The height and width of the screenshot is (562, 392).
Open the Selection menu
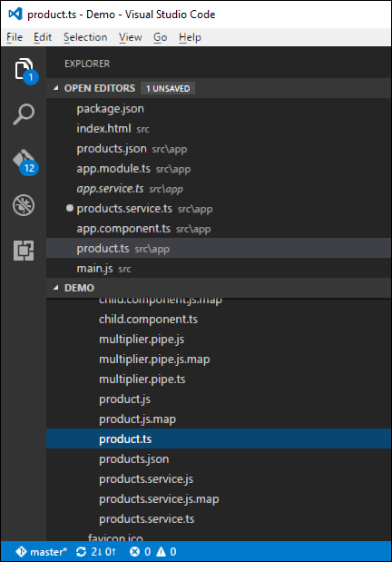pyautogui.click(x=85, y=37)
